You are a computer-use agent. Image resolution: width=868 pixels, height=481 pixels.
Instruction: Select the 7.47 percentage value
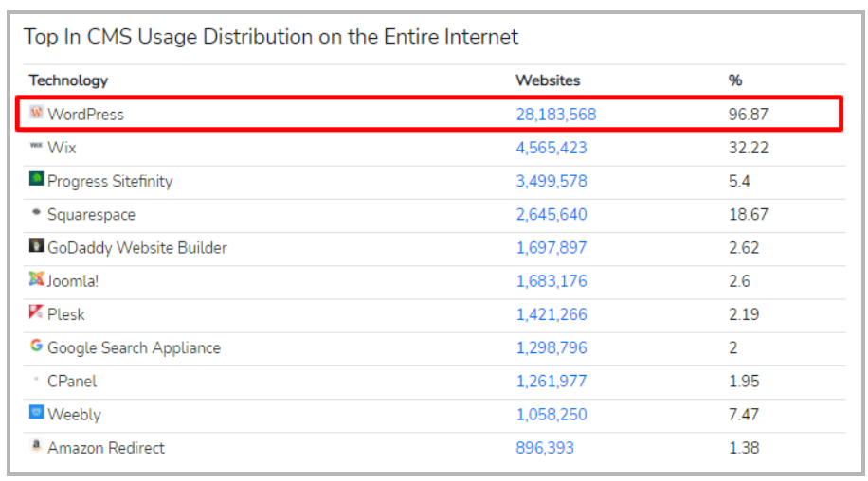click(744, 415)
